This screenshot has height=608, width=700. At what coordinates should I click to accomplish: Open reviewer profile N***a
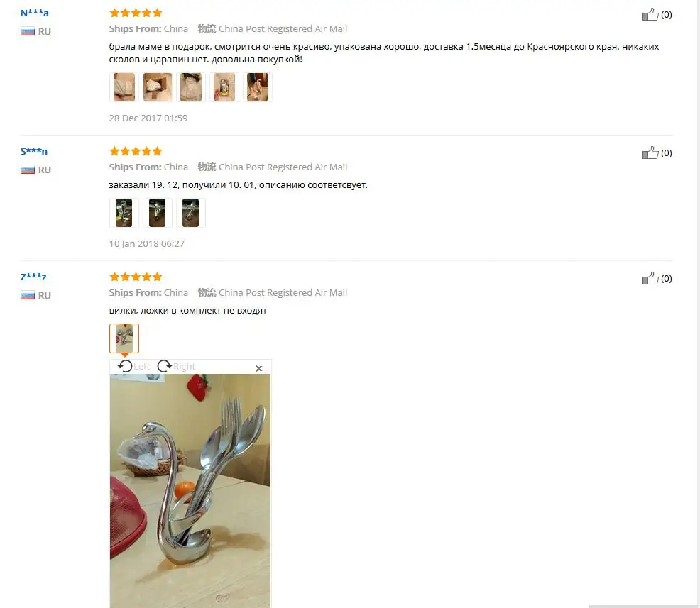pos(34,13)
